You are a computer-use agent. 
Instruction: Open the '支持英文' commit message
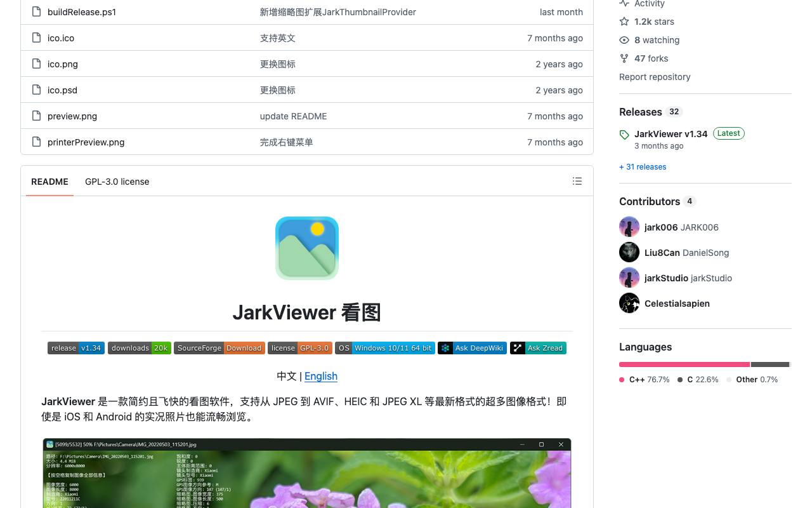point(278,38)
